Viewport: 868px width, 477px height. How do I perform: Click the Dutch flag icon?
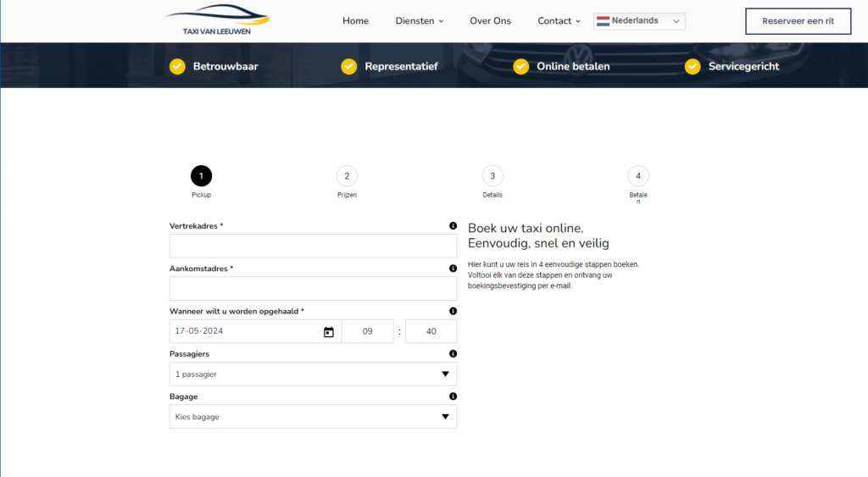(603, 21)
